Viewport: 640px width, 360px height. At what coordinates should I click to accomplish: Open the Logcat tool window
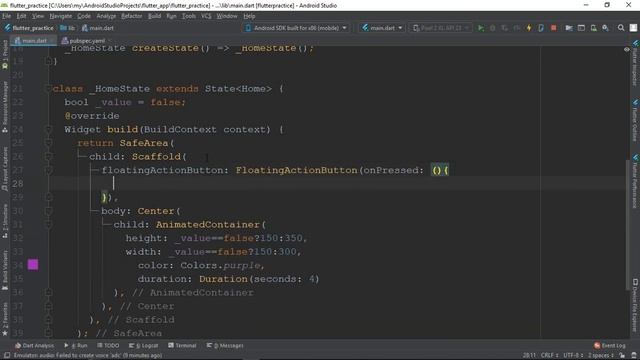coord(143,345)
